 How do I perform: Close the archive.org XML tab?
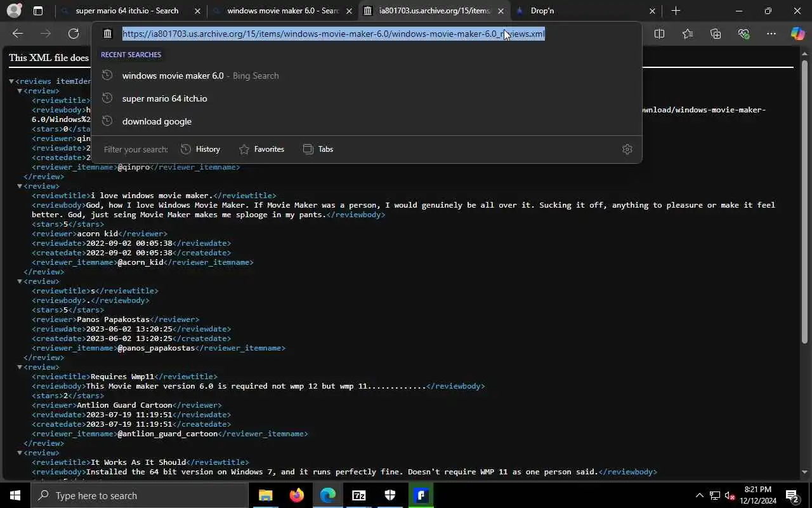(x=501, y=11)
